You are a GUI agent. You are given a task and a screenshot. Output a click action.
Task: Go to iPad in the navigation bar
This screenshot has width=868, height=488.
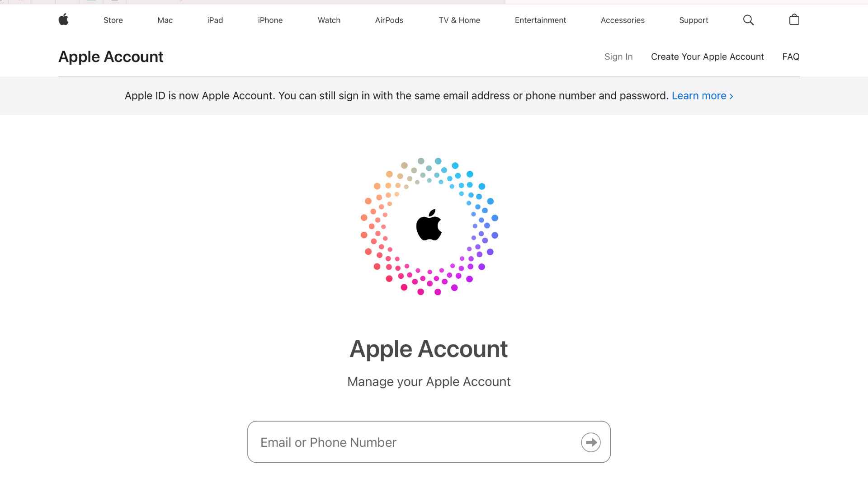215,20
